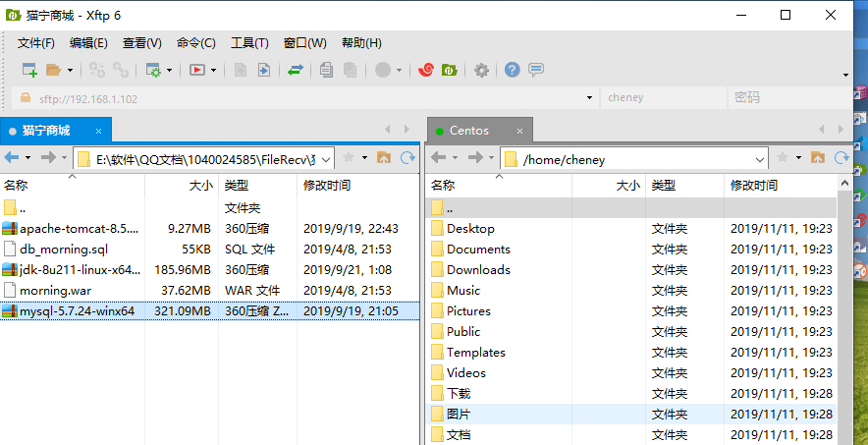Click the New Session toolbar icon
Screen dimensions: 868x445
(29, 71)
